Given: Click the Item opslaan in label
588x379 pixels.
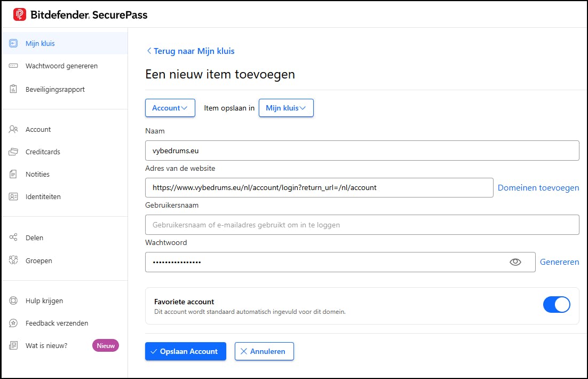Looking at the screenshot, I should point(229,108).
